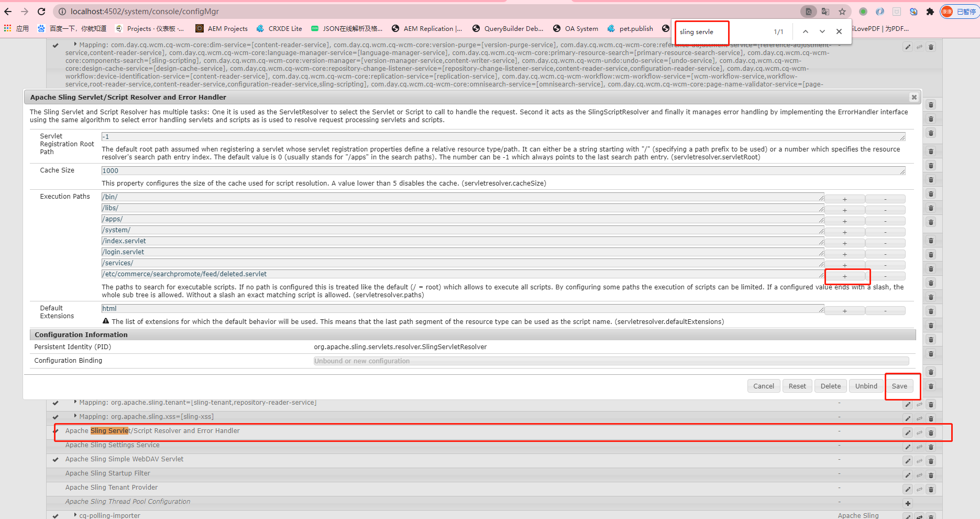Delete the org.apache.sling.xss mapping row
Viewport: 980px width, 519px height.
tap(931, 418)
